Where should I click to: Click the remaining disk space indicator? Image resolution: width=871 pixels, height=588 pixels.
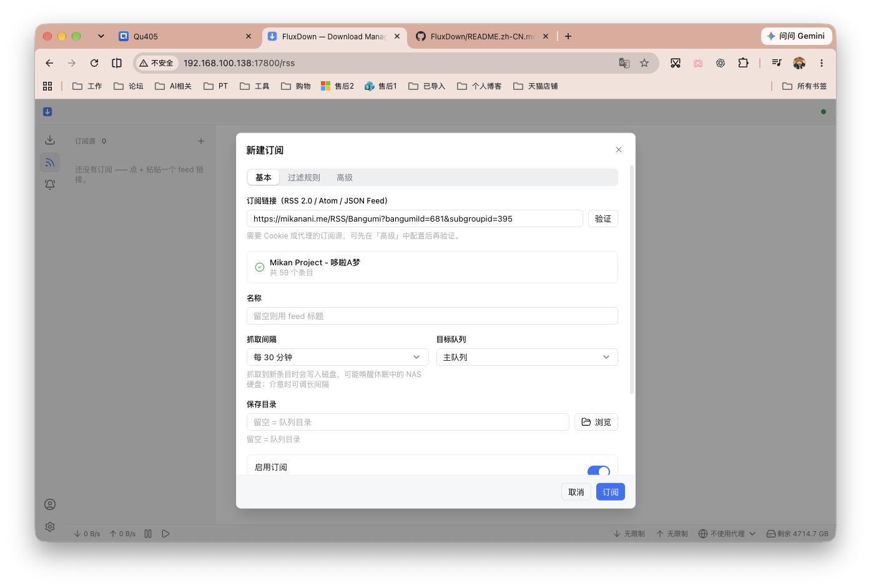797,534
